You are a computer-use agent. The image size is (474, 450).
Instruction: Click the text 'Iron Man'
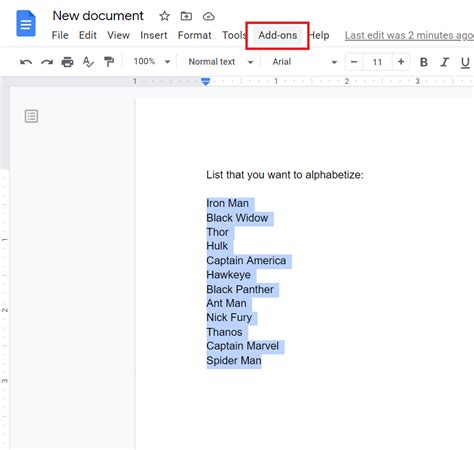[x=227, y=203]
